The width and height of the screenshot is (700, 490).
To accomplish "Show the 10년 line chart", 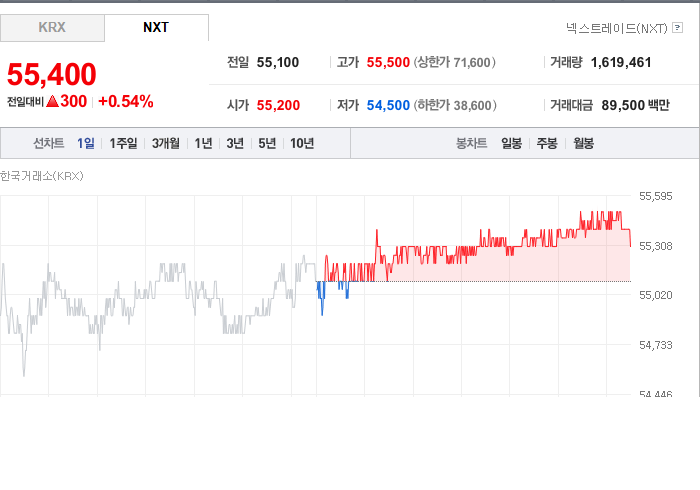I will click(x=302, y=143).
